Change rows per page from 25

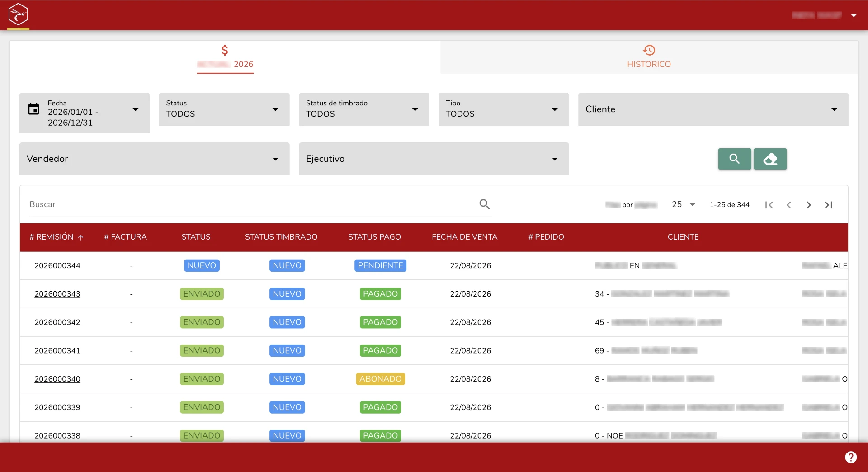click(x=683, y=204)
